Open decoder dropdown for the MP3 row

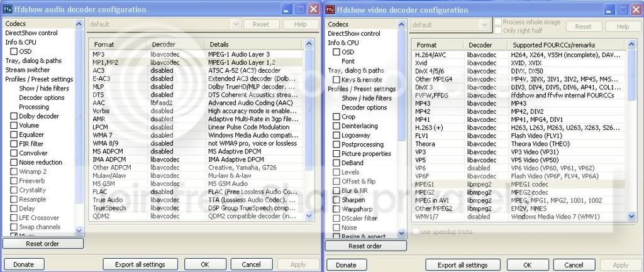pyautogui.click(x=176, y=54)
